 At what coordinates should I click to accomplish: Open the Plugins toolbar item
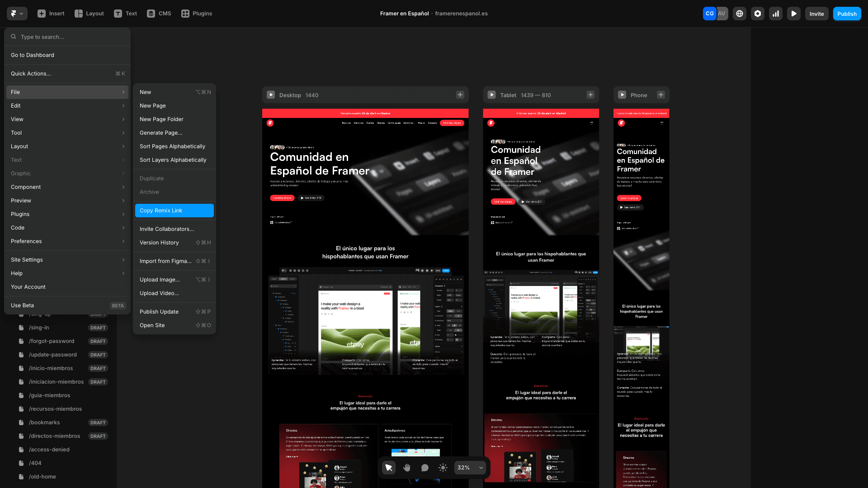point(197,14)
